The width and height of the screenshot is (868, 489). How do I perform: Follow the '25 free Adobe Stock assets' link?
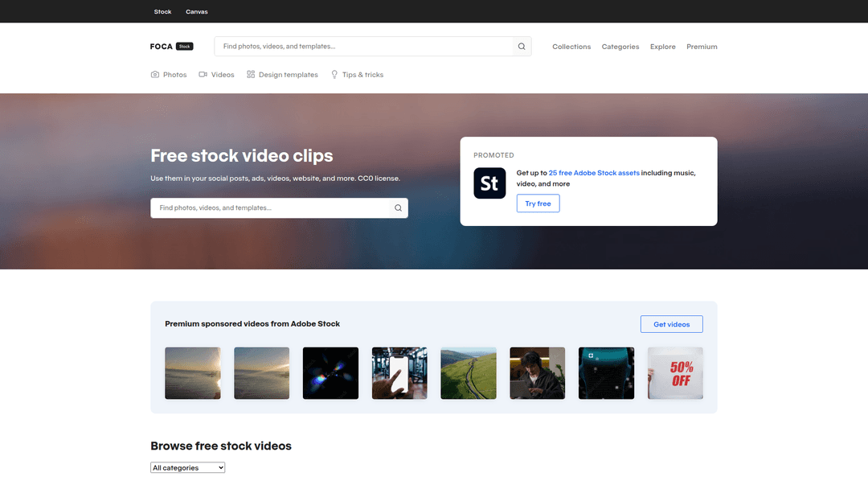tap(594, 173)
